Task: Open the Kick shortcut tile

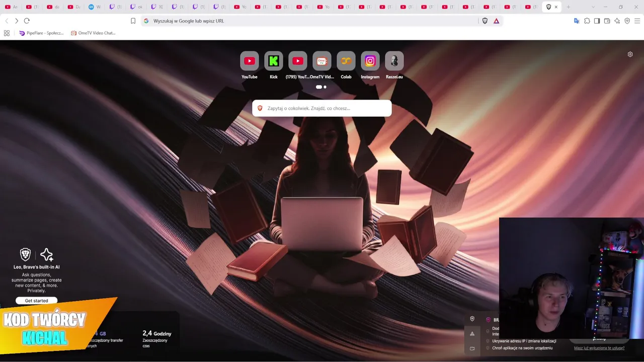Action: coord(273,65)
